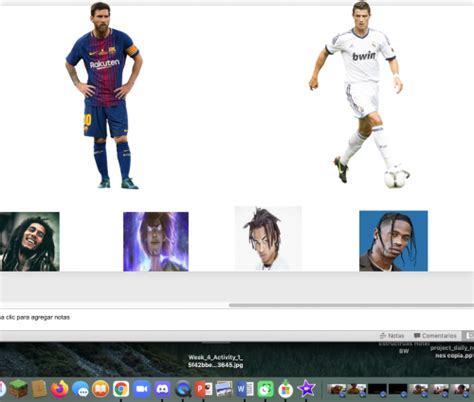Click the horizontal scrollbar below the slide
This screenshot has height=402, width=474.
point(351,305)
